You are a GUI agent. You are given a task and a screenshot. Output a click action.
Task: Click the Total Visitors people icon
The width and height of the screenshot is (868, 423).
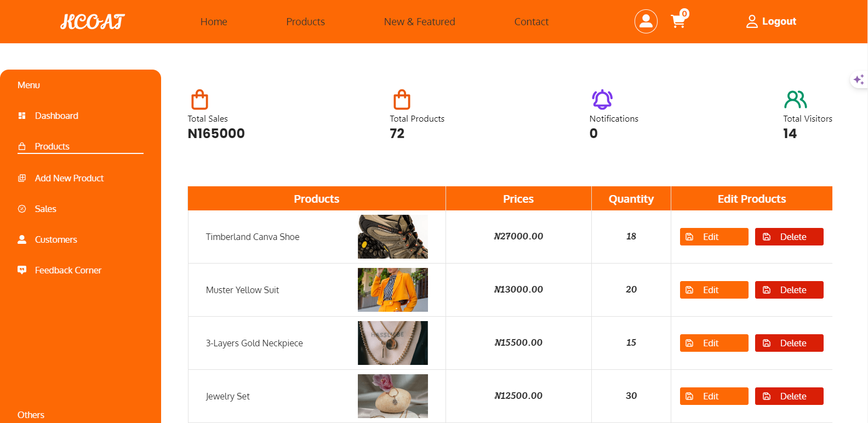click(796, 99)
